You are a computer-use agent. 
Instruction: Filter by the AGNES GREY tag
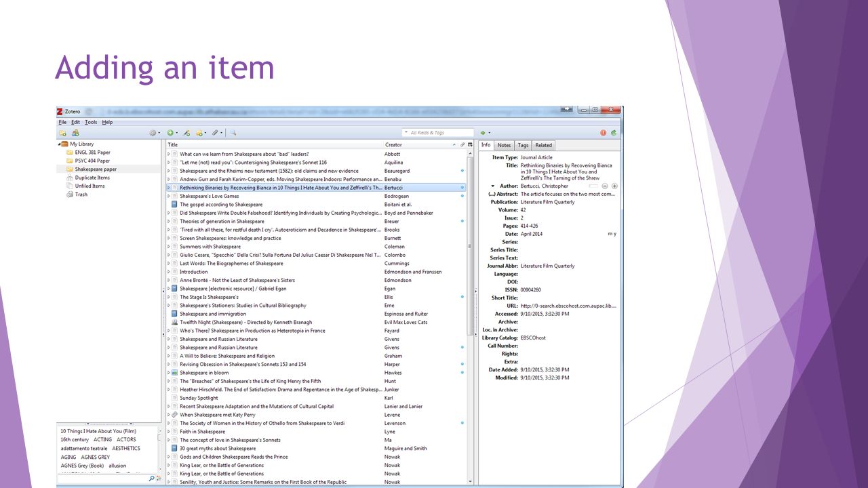[95, 457]
